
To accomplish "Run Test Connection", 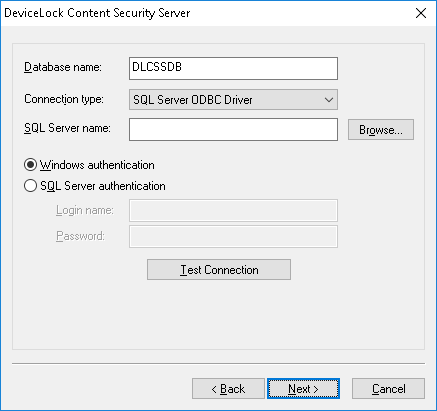I will [x=219, y=270].
